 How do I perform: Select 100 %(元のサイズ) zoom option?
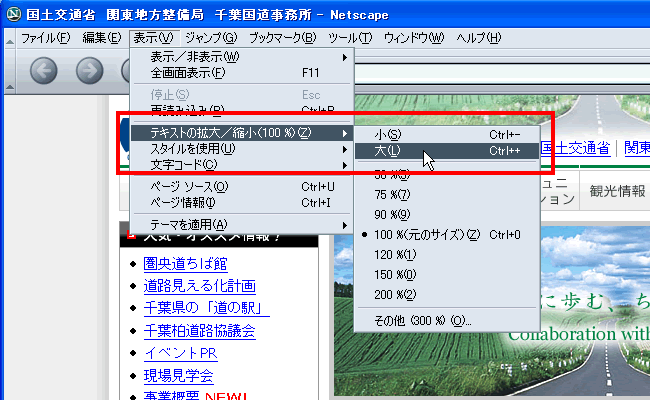click(x=447, y=235)
